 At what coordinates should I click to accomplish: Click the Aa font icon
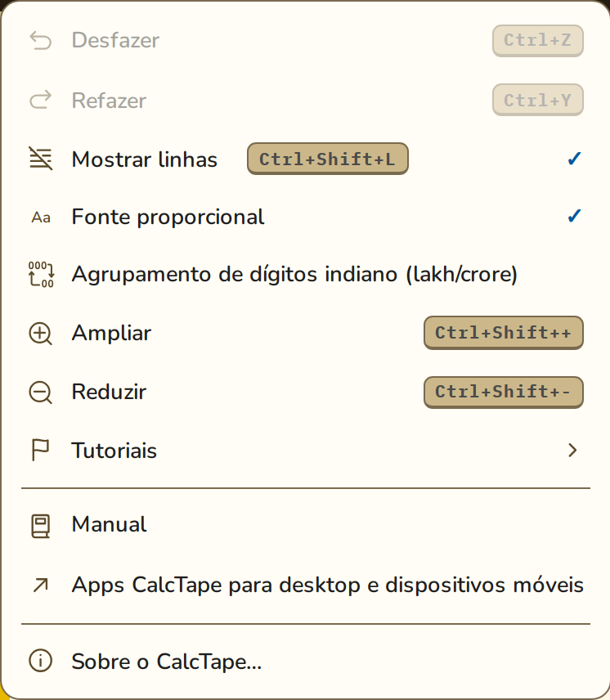point(41,218)
